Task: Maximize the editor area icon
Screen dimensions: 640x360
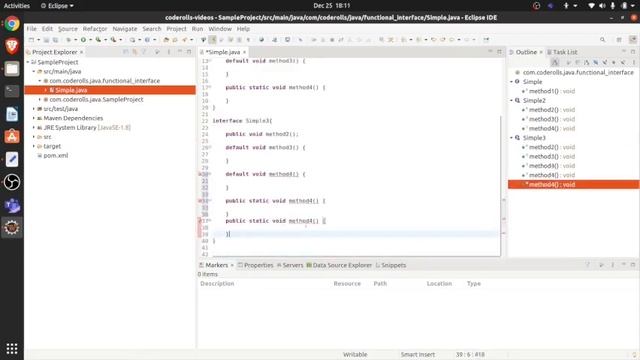Action: [500, 52]
